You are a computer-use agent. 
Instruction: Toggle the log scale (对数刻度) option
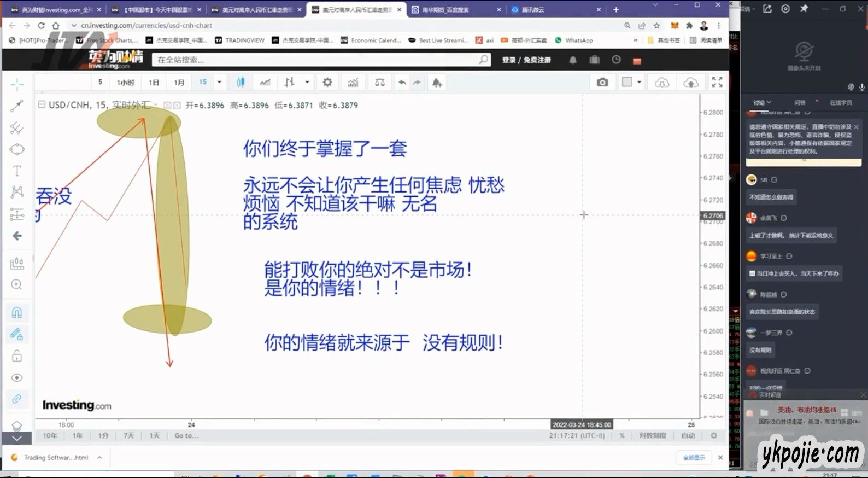tap(652, 436)
